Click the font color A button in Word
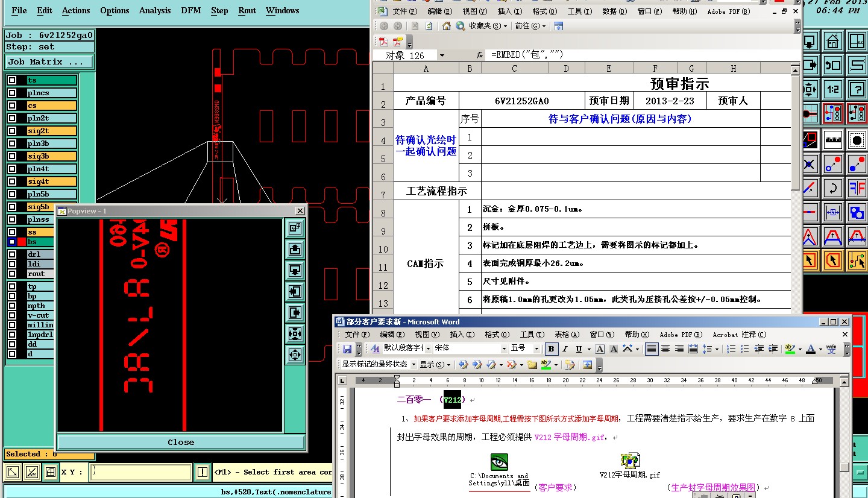868x498 pixels. point(811,349)
